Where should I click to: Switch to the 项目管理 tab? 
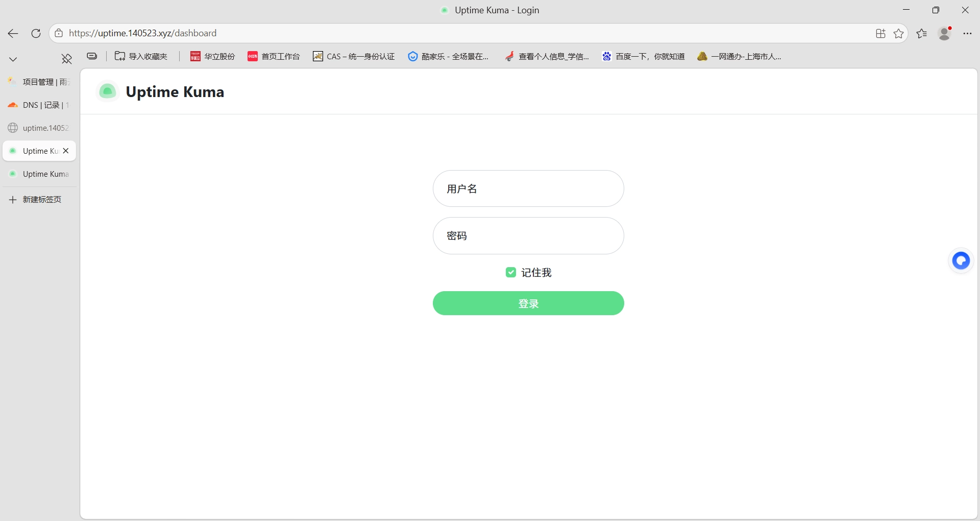click(39, 82)
